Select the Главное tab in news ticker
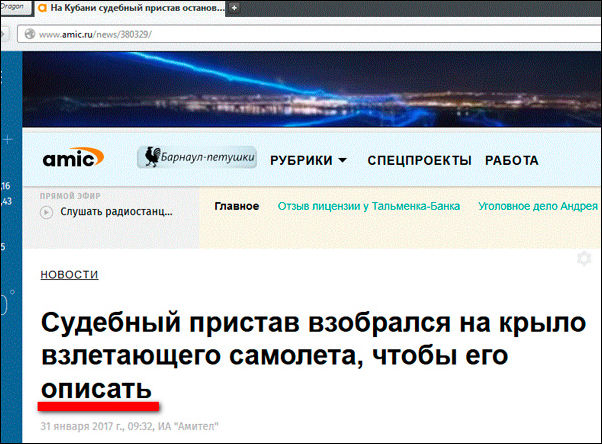 [237, 206]
